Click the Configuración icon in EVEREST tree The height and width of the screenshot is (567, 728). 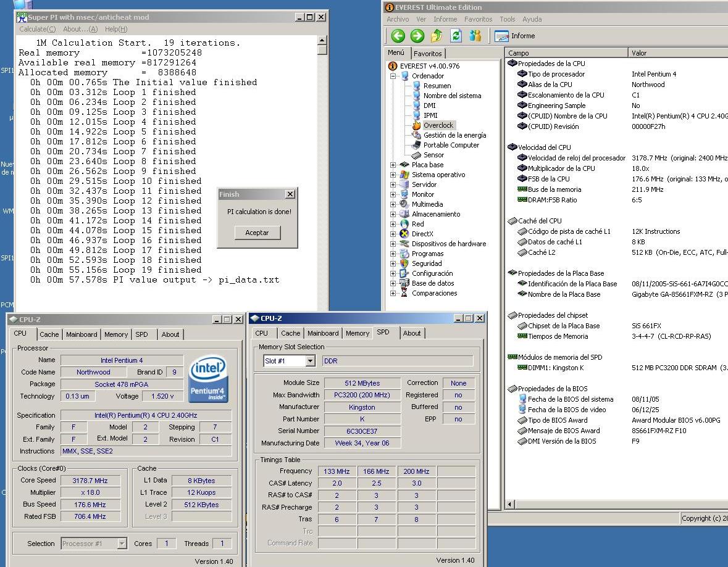(x=404, y=273)
